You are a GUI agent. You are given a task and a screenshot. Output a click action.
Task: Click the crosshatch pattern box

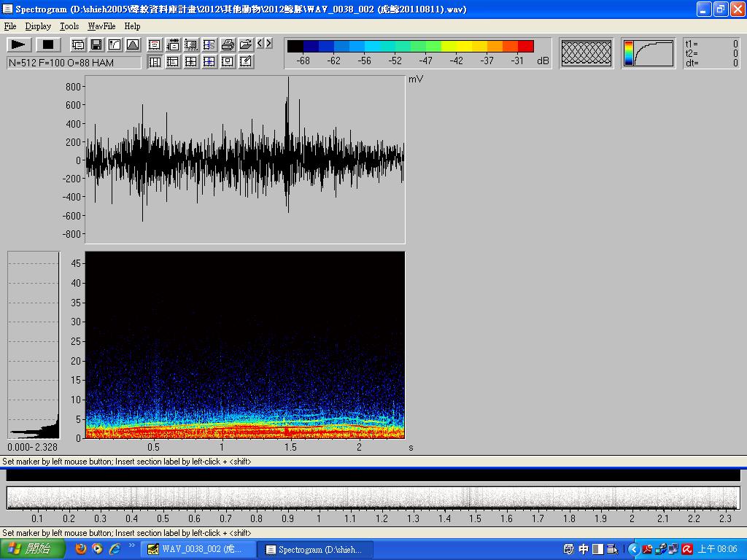(x=587, y=52)
